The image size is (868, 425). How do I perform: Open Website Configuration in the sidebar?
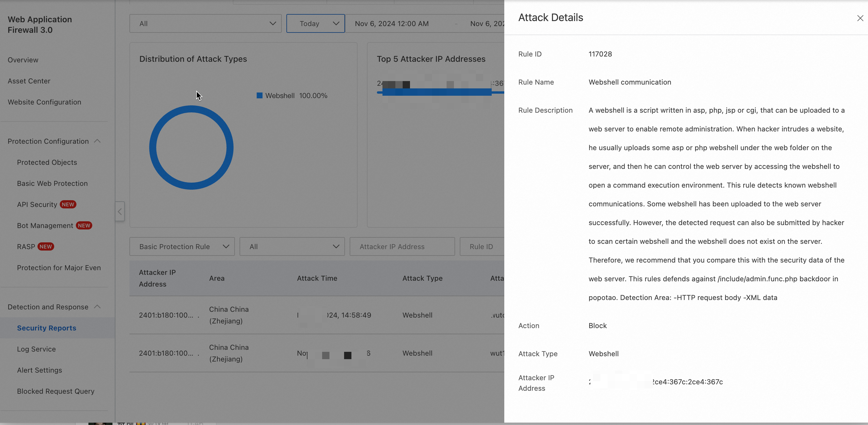(x=45, y=102)
